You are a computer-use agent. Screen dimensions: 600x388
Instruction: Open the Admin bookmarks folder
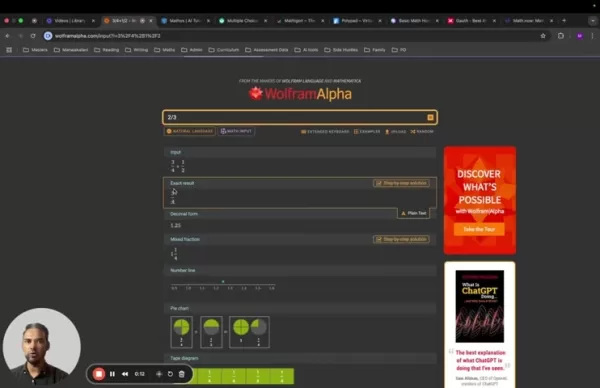point(192,50)
